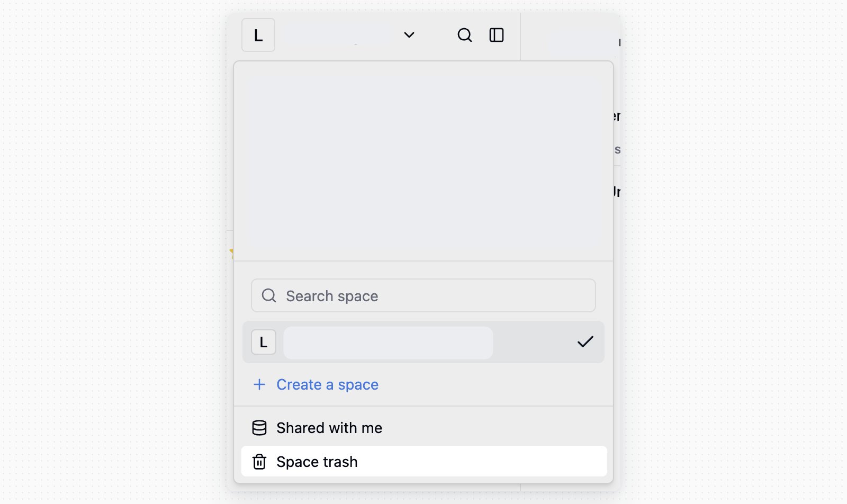Image resolution: width=847 pixels, height=504 pixels.
Task: Click Create a space link
Action: click(328, 384)
